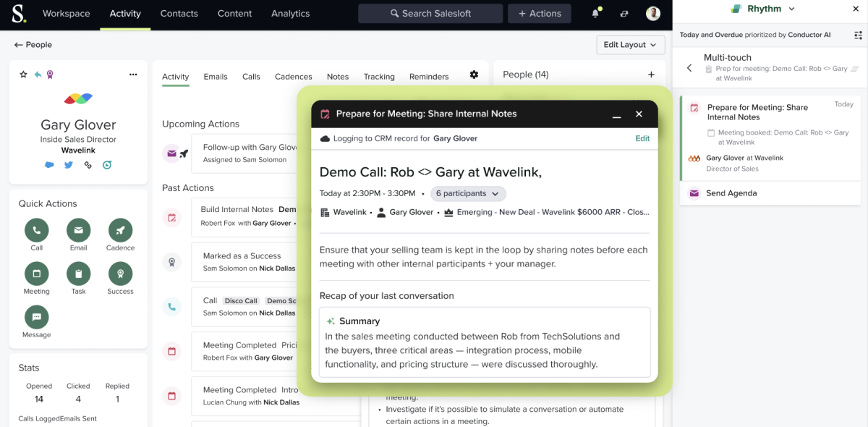
Task: Open Gary Glover's Twitter profile
Action: (x=69, y=165)
